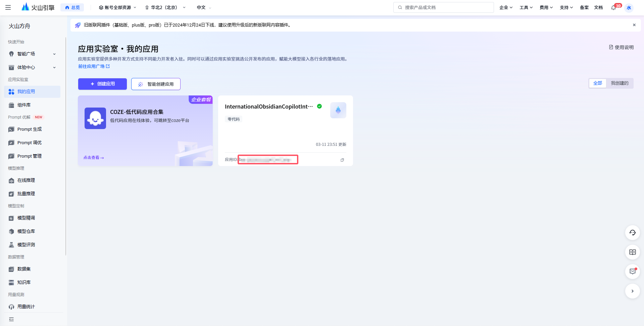
Task: Open the 备案 menu item
Action: [584, 7]
